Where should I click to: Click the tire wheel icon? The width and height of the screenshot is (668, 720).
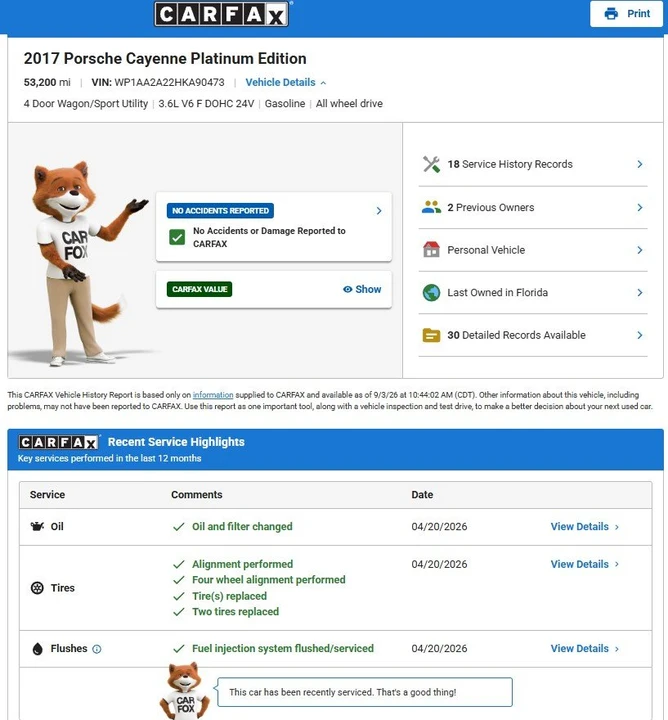pyautogui.click(x=37, y=588)
